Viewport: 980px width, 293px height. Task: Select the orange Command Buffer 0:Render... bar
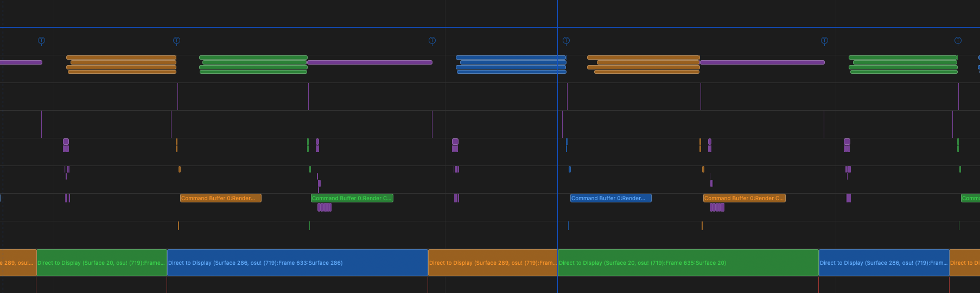[221, 198]
